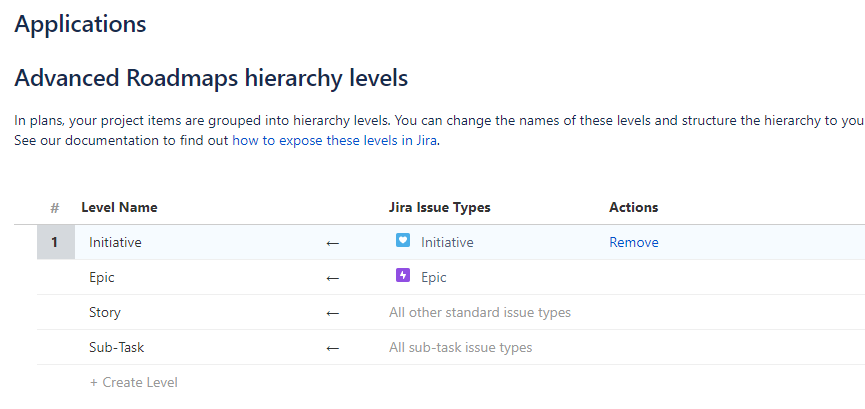Click the arrow in the Story row
Viewport: 865px width, 409px height.
coord(333,312)
